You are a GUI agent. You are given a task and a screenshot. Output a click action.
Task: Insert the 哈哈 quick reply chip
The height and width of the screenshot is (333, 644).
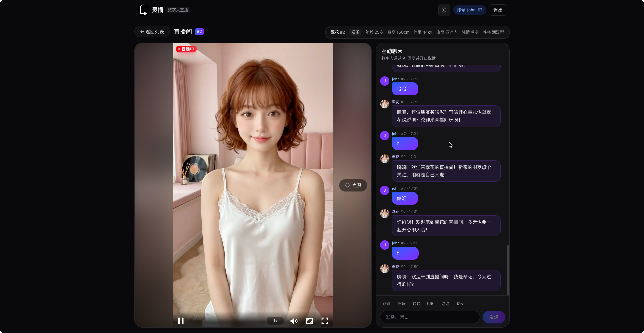(416, 304)
